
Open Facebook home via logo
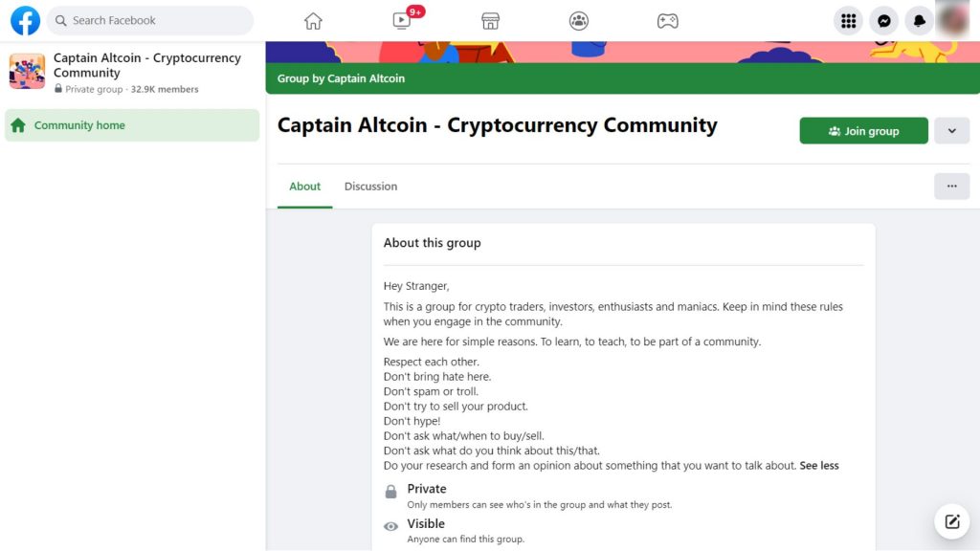click(x=25, y=21)
